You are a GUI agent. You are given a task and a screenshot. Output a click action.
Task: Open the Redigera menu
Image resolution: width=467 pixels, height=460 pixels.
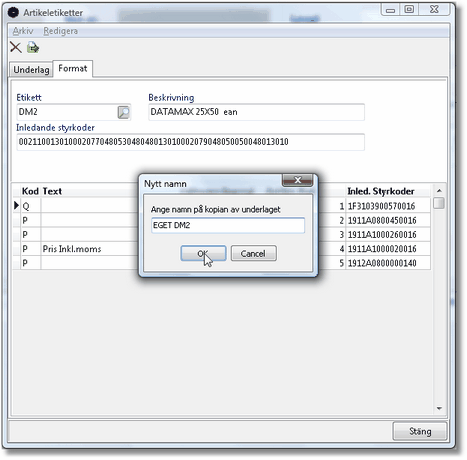[60, 31]
